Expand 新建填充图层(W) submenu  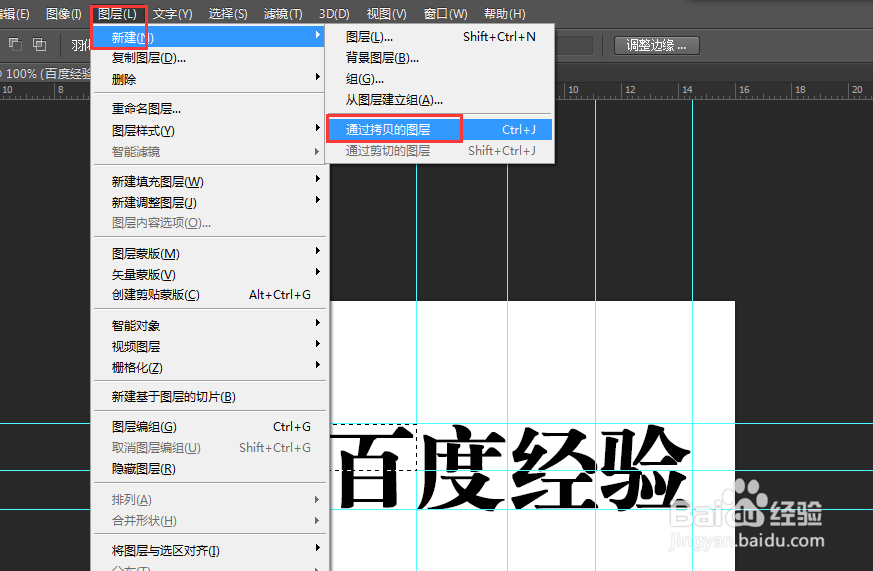coord(209,181)
